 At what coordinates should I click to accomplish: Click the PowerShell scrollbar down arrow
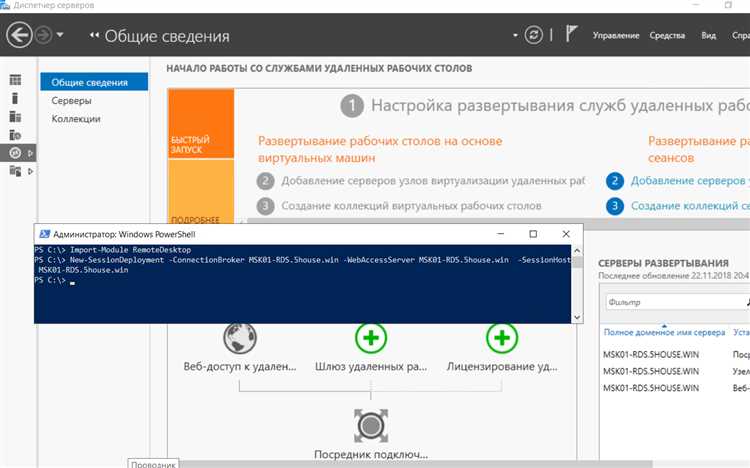[x=577, y=317]
